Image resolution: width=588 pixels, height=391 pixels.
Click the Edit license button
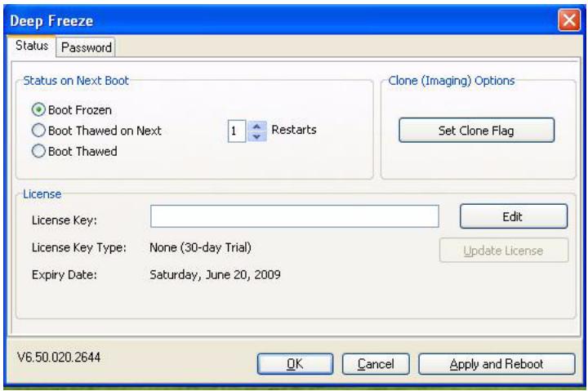(x=514, y=216)
